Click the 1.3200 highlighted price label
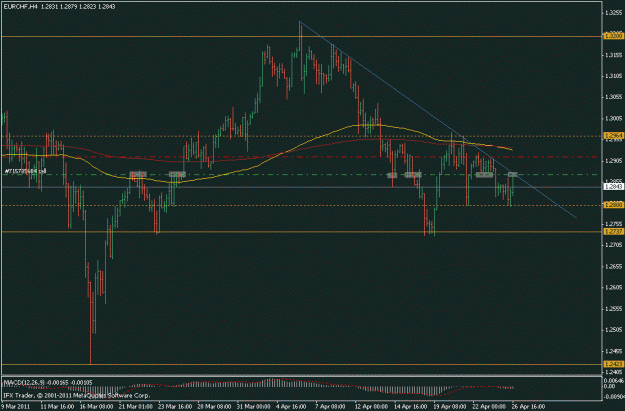 click(613, 36)
